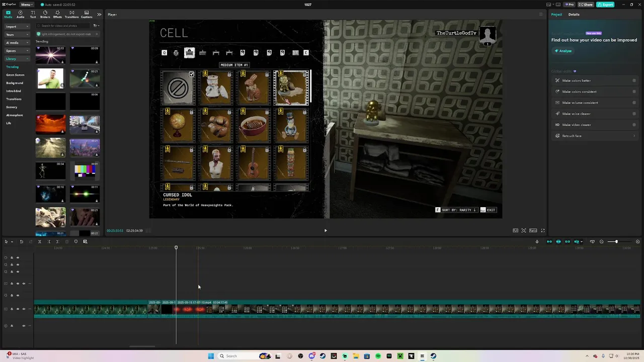Expand the AI media dropdown

click(17, 43)
